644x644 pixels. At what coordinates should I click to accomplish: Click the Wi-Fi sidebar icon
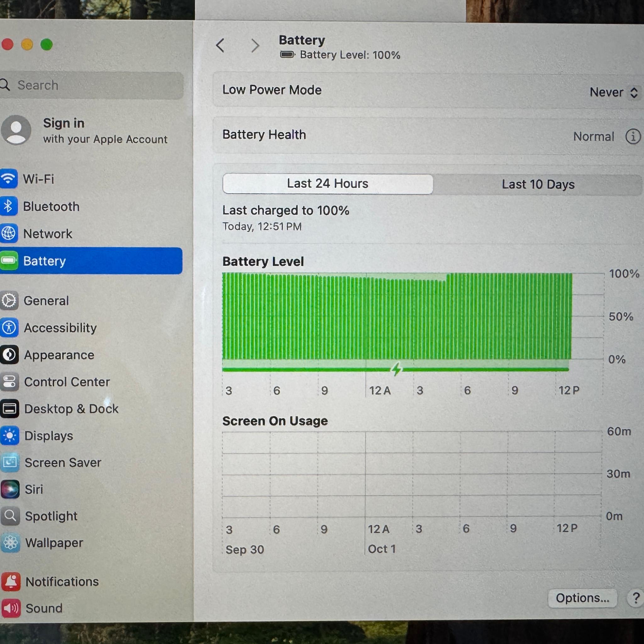tap(8, 179)
